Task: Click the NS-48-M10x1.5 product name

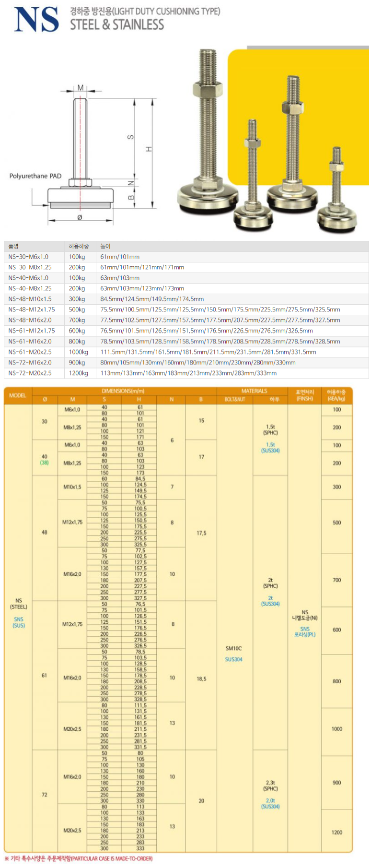Action: pos(30,299)
